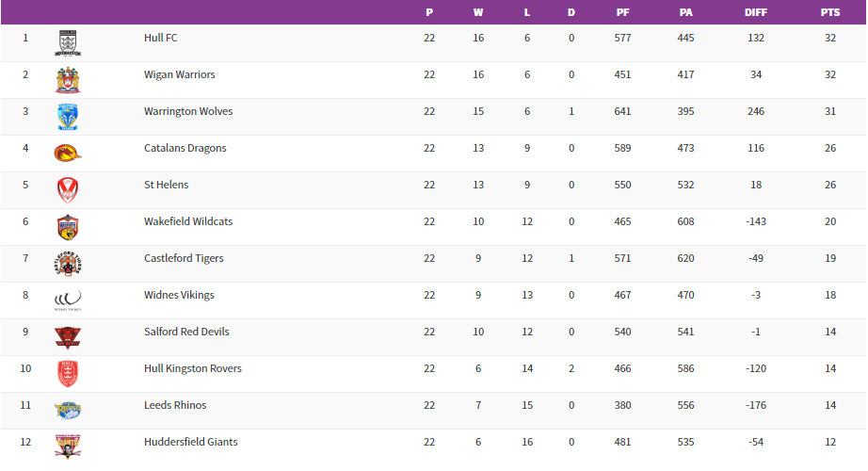Image resolution: width=868 pixels, height=471 pixels.
Task: Click the Hull Kingston Rovers badge
Action: pos(68,374)
